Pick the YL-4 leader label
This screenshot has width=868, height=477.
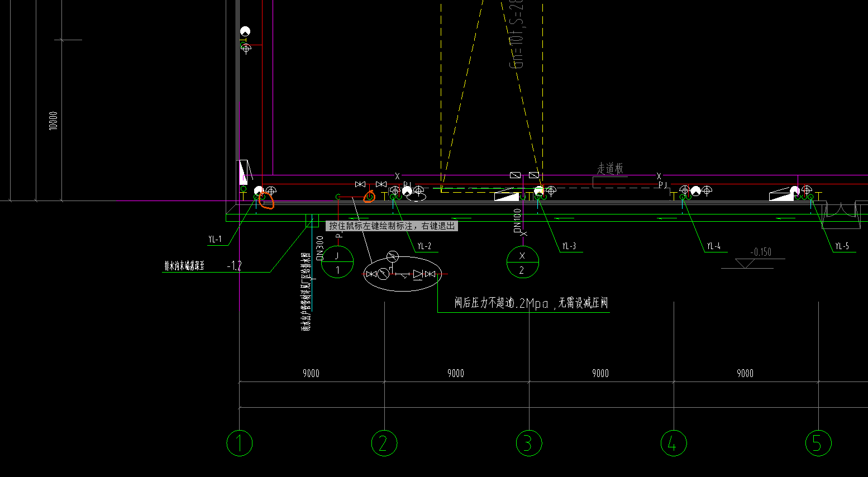click(x=714, y=246)
